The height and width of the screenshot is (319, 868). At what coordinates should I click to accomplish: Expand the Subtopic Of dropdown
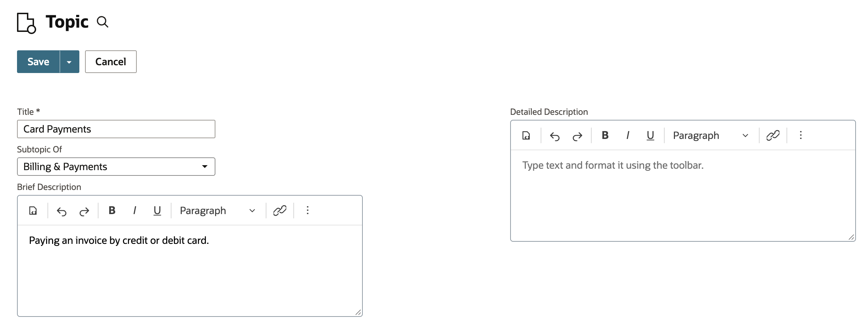pos(116,167)
